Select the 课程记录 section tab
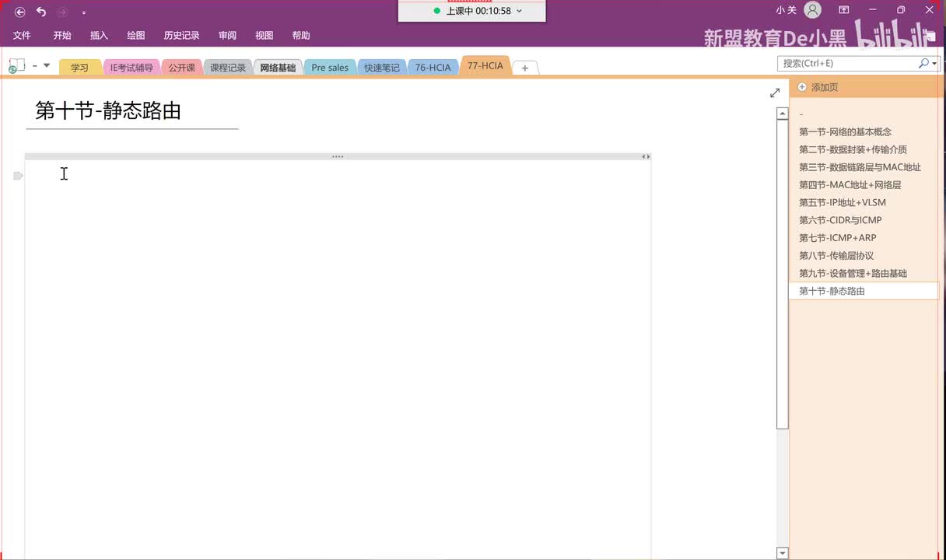 click(x=227, y=68)
